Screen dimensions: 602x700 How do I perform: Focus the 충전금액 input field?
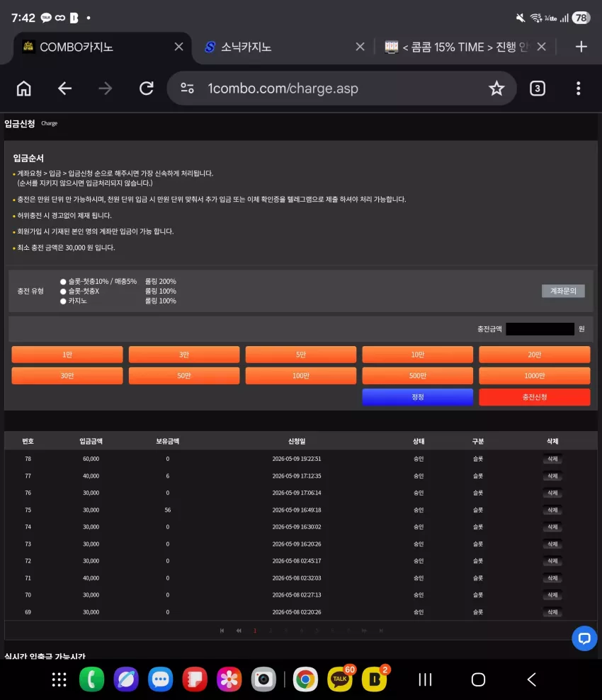540,329
